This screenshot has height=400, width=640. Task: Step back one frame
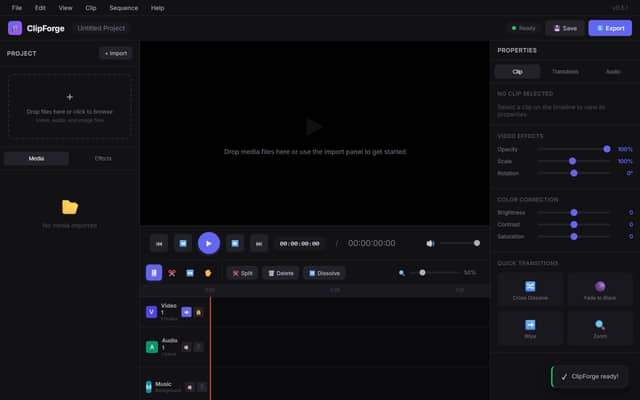183,244
